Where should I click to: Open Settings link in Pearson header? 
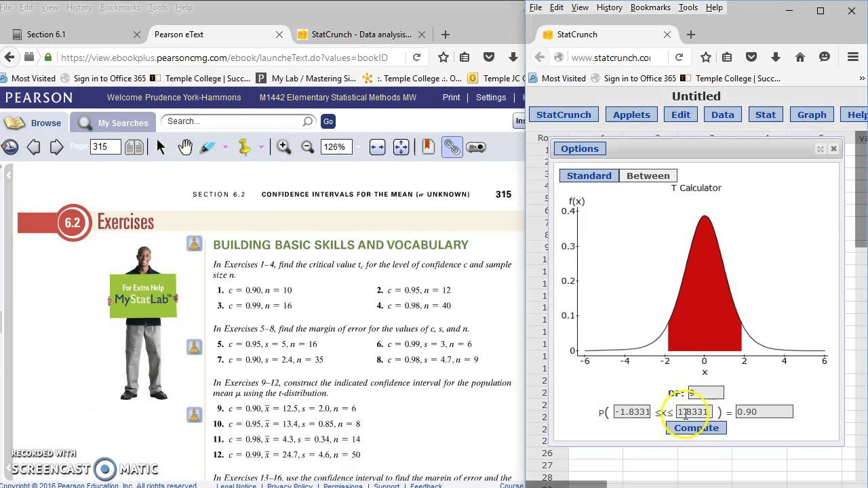(491, 98)
